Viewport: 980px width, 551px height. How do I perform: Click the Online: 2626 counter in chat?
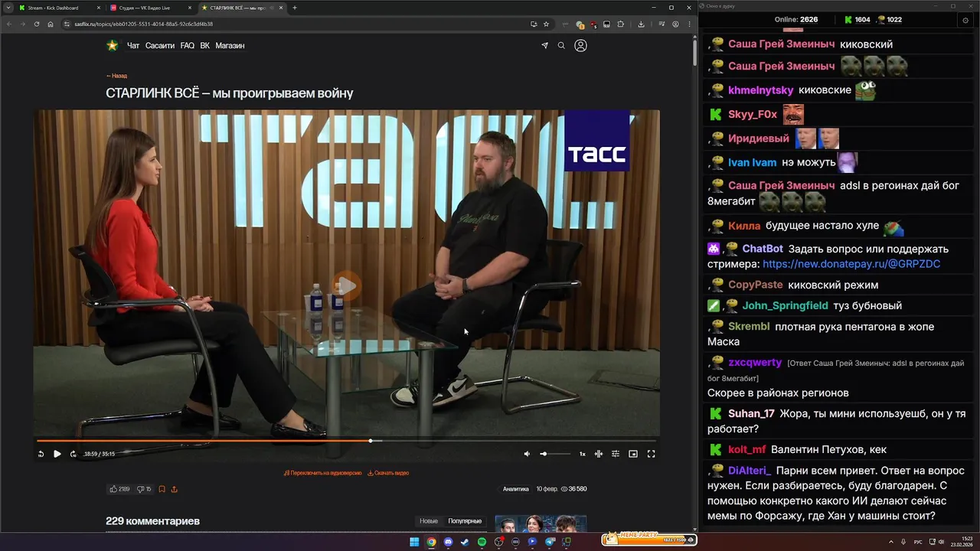(x=796, y=20)
